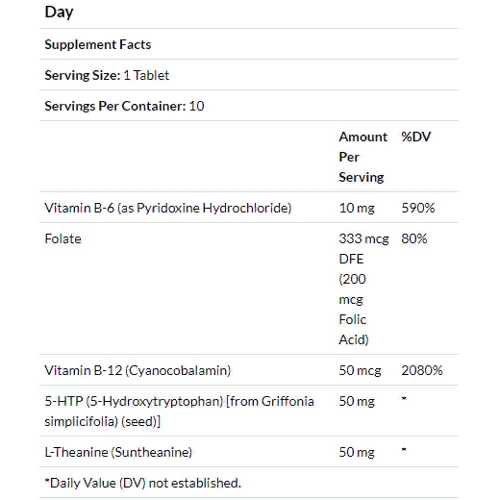Select the Serving Size row text

click(107, 75)
